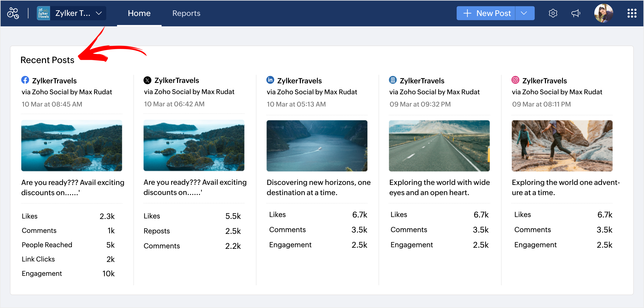Click the fjord boat post image
644x308 pixels.
tap(317, 146)
